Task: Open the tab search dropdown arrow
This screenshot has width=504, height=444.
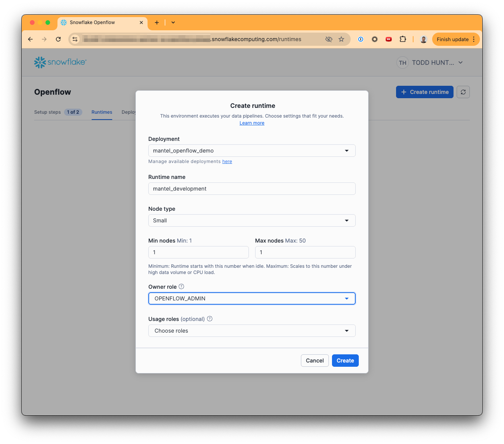Action: [x=173, y=23]
